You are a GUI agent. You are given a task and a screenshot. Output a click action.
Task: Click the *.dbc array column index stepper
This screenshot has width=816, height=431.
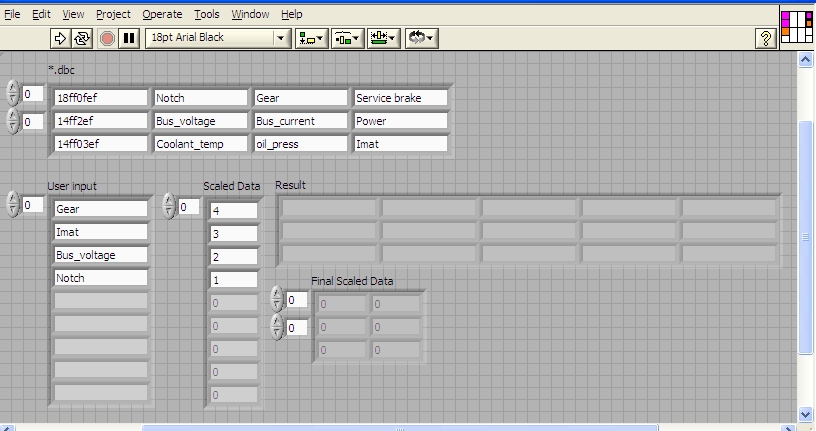[x=13, y=122]
